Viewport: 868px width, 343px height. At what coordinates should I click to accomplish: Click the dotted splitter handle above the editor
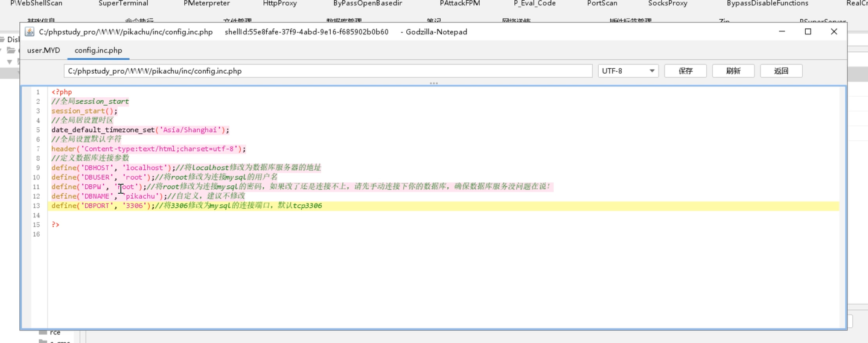click(x=433, y=83)
